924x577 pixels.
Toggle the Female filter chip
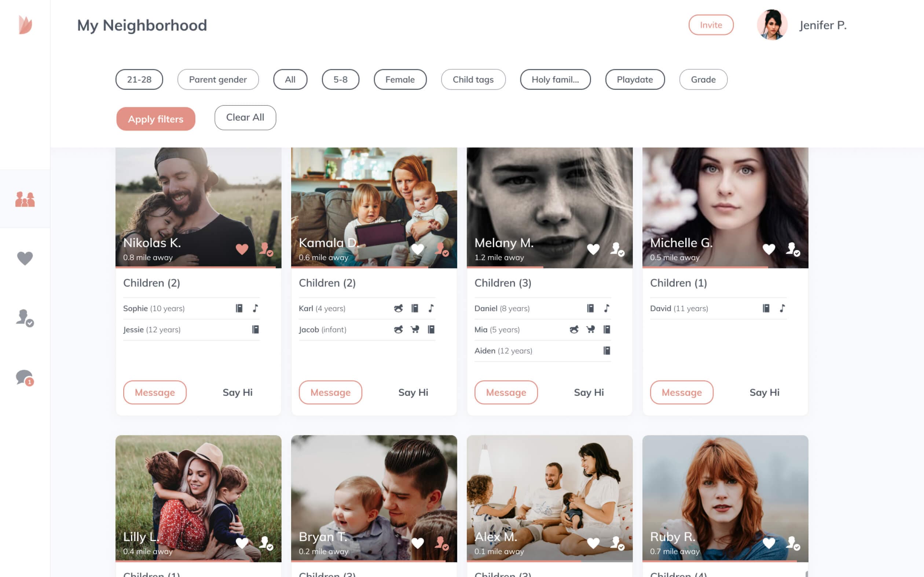coord(400,79)
